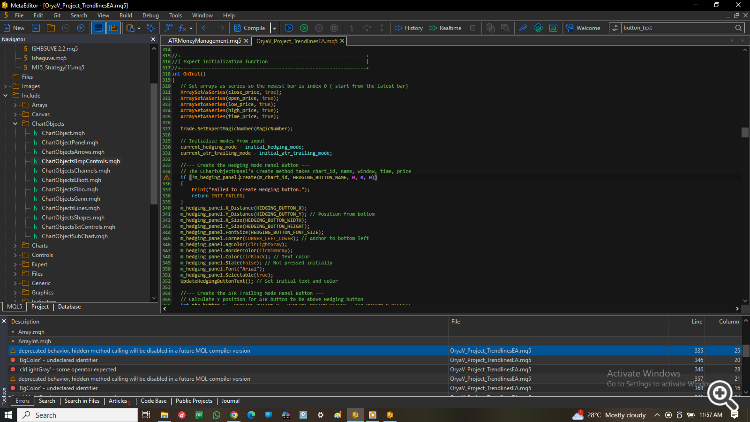Click the magnifier search icon
750x422 pixels.
click(x=739, y=28)
